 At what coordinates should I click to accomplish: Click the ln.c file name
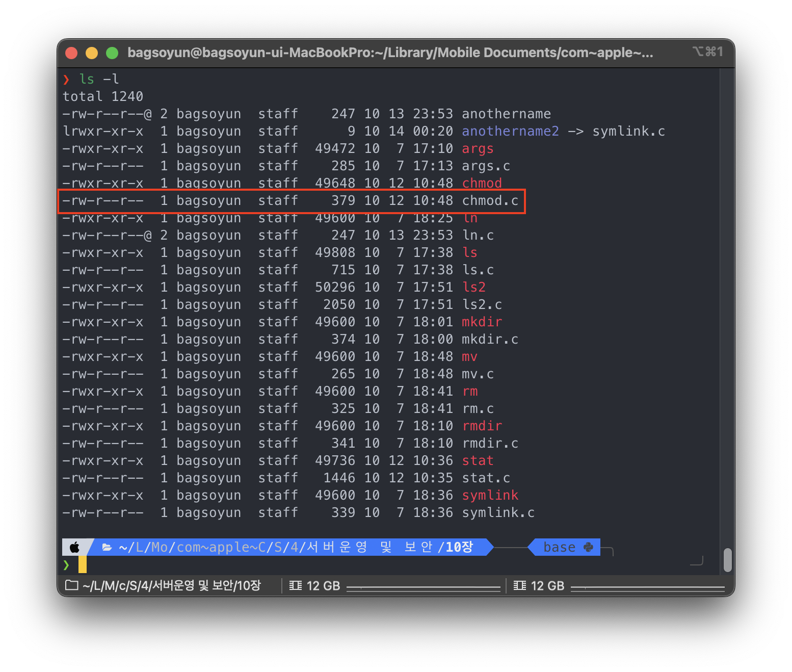click(478, 235)
